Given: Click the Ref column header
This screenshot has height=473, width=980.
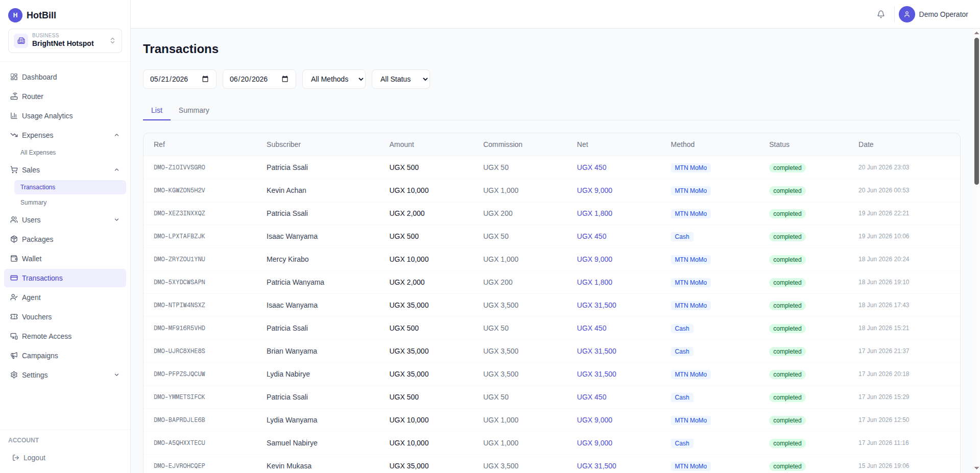Looking at the screenshot, I should point(159,144).
